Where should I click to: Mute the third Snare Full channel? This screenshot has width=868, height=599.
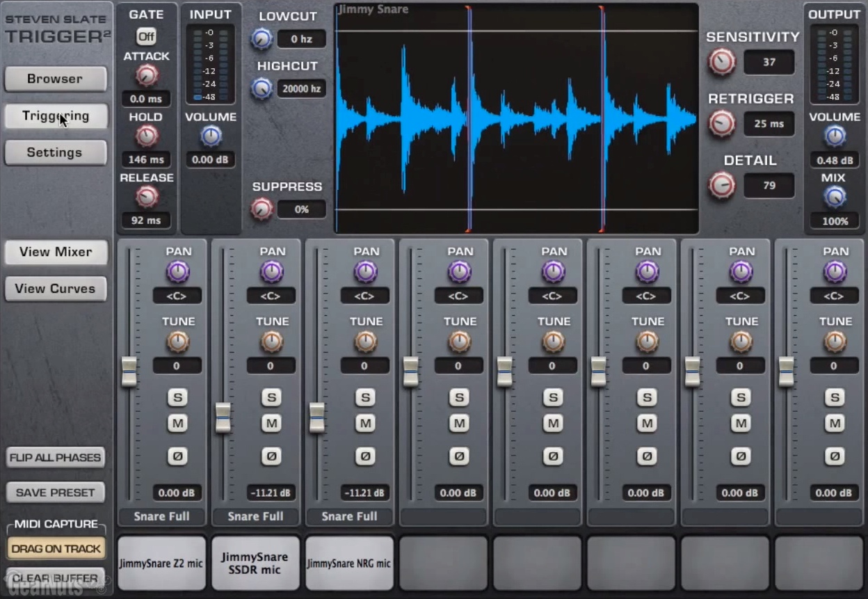[365, 423]
